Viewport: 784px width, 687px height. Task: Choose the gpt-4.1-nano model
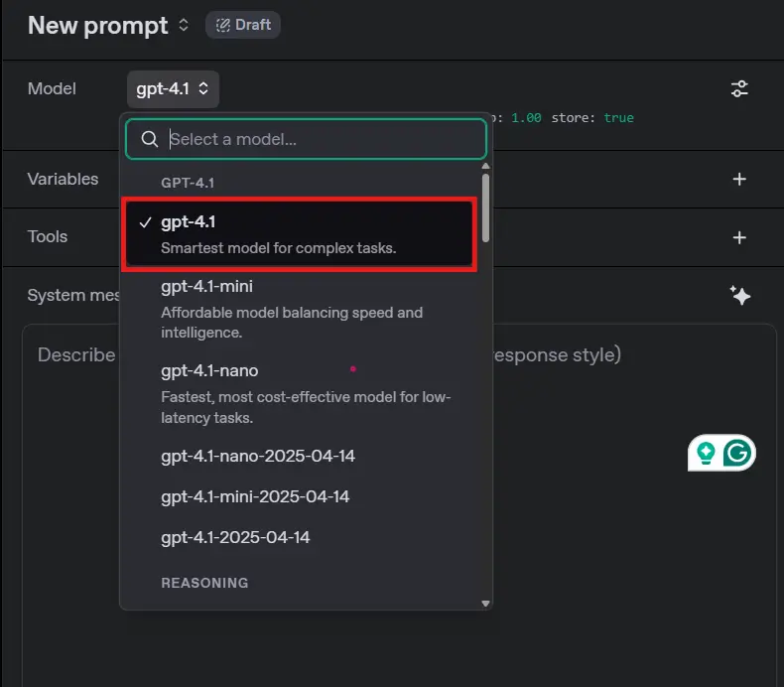299,393
